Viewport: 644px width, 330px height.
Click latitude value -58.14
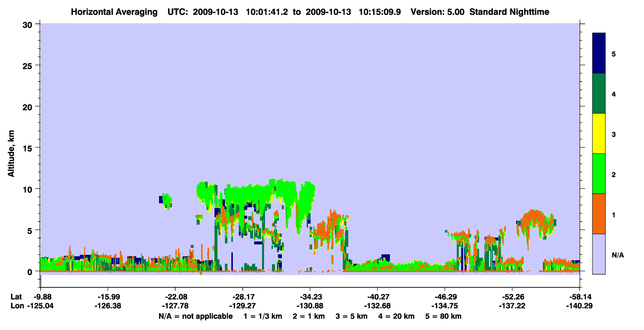tap(579, 297)
